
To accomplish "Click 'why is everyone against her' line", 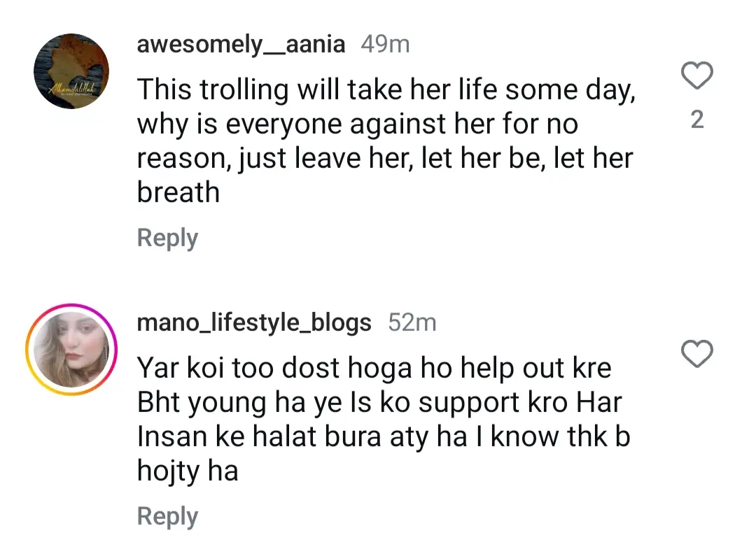I will (357, 125).
